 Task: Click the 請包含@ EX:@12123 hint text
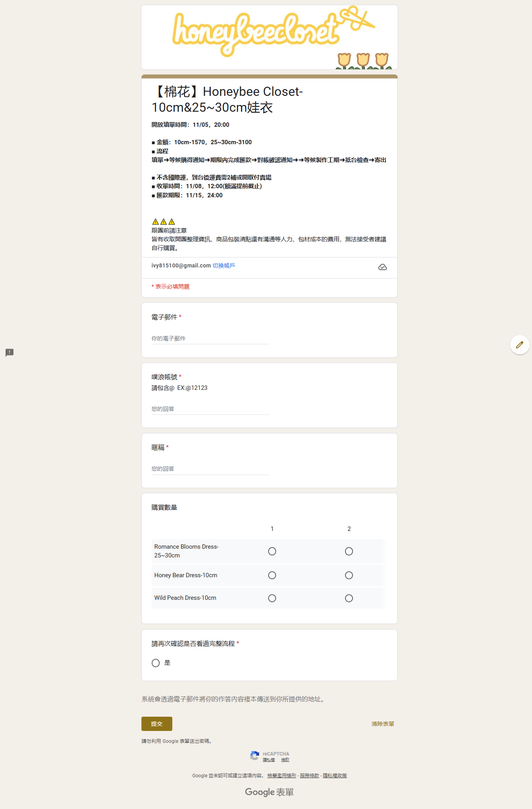(x=179, y=388)
